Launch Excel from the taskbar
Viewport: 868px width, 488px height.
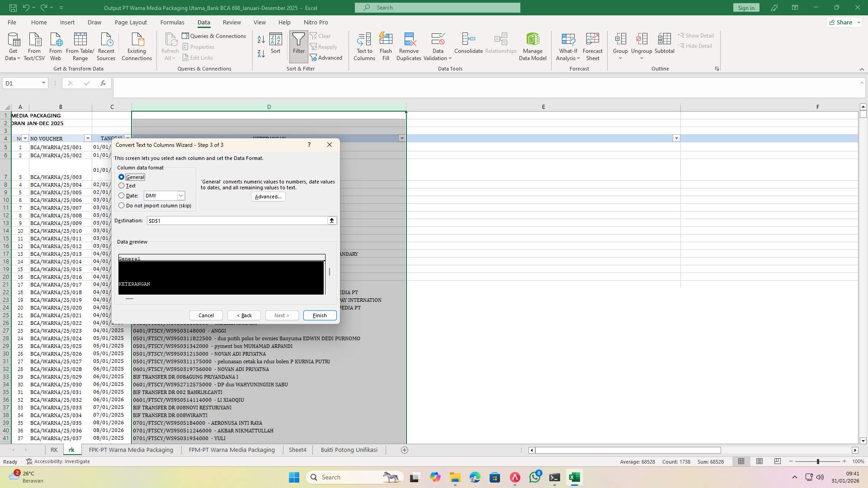tap(574, 477)
